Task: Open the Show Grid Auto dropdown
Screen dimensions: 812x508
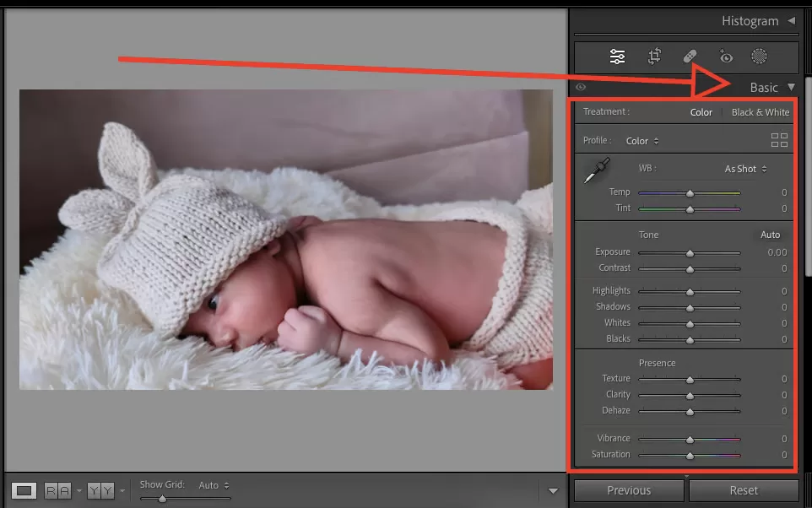Action: tap(214, 485)
